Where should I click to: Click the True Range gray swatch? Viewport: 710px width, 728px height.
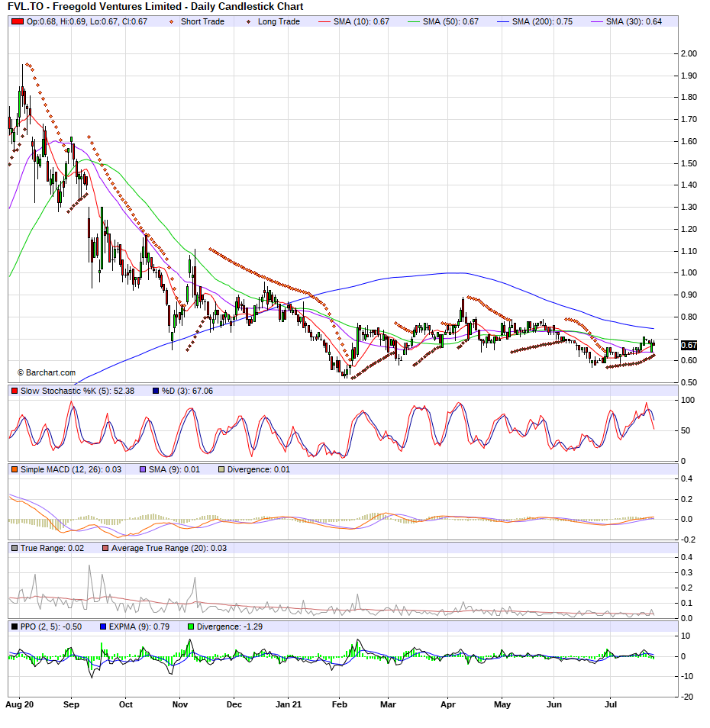pyautogui.click(x=15, y=548)
